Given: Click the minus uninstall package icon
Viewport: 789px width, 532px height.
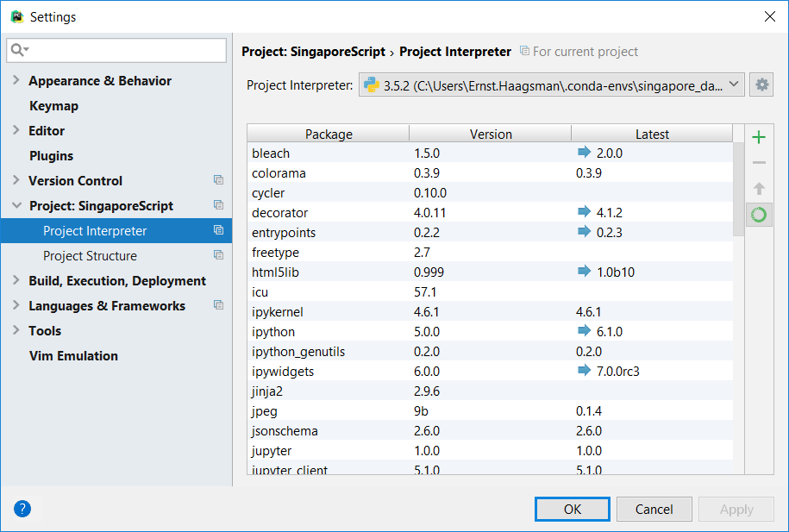Looking at the screenshot, I should (x=759, y=163).
